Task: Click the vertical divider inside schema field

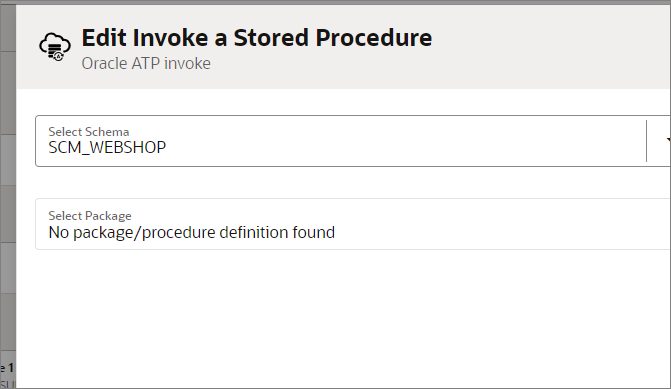Action: 646,141
